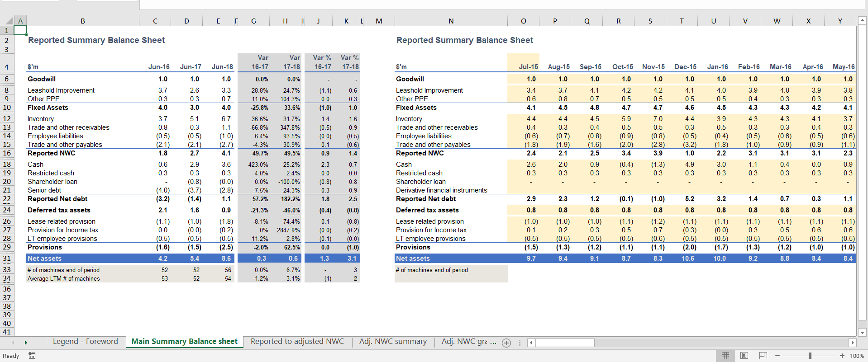Click the 423.0% Cash variance cell

258,165
